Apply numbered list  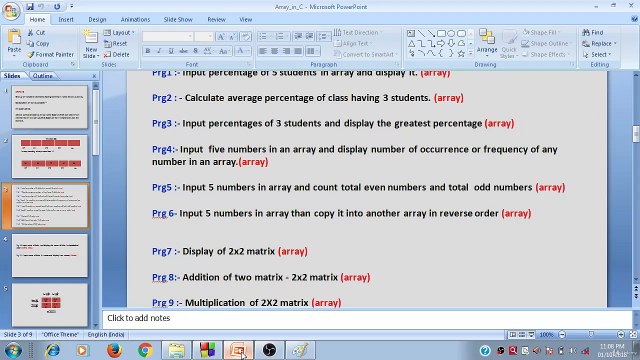click(281, 37)
